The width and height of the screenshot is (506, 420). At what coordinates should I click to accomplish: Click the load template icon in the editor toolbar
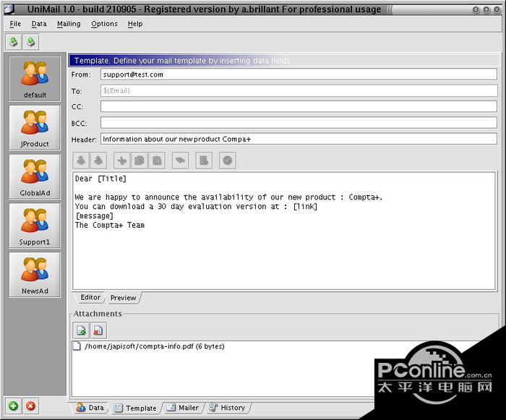click(81, 160)
